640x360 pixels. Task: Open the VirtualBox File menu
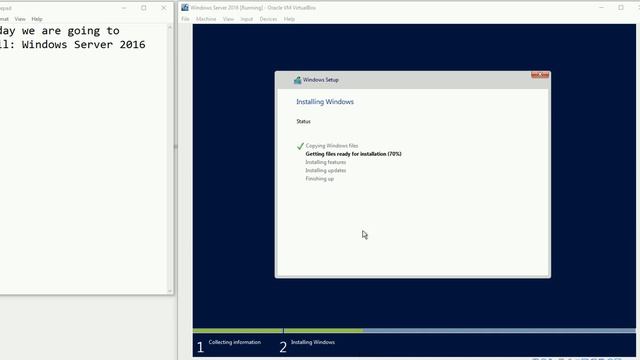click(x=185, y=19)
